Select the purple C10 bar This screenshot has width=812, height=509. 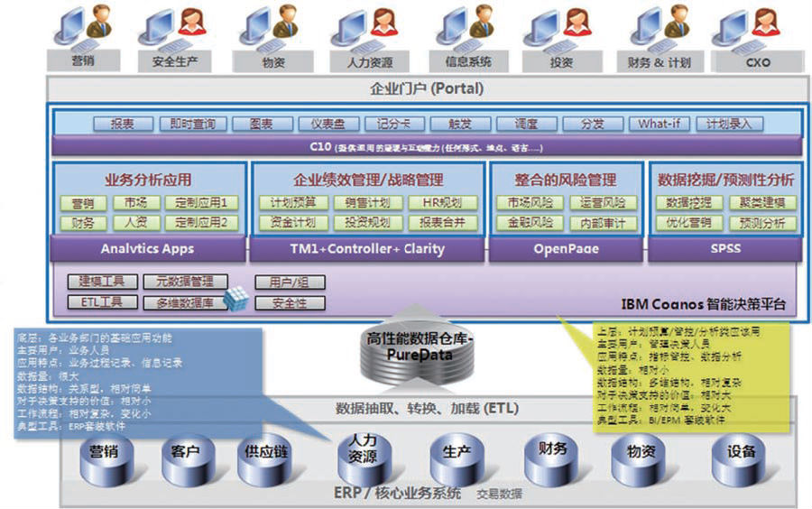click(427, 146)
